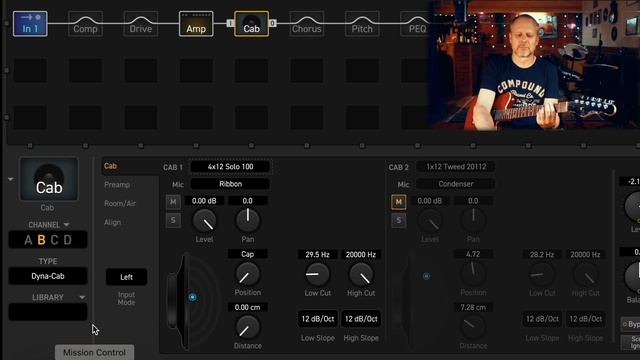Click CAB 2 Distance knob

click(473, 327)
